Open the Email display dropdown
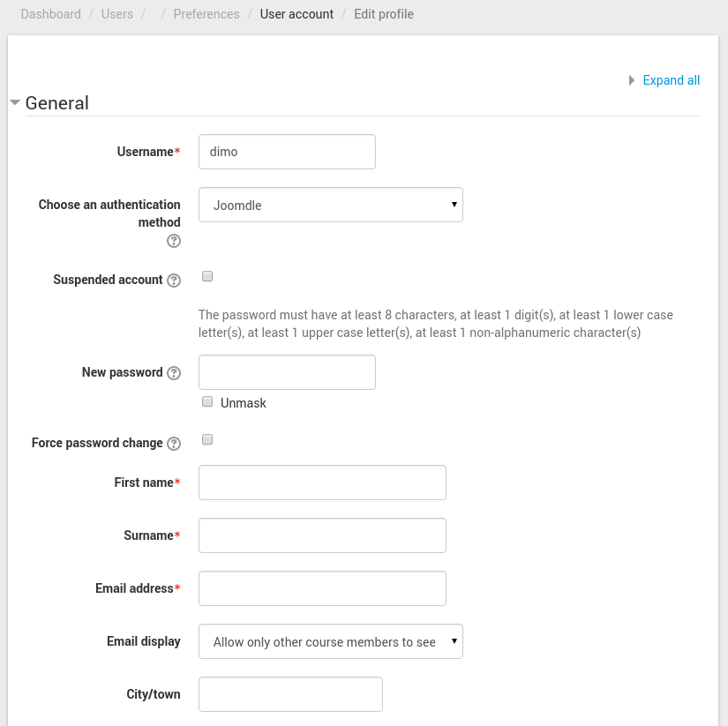 330,641
